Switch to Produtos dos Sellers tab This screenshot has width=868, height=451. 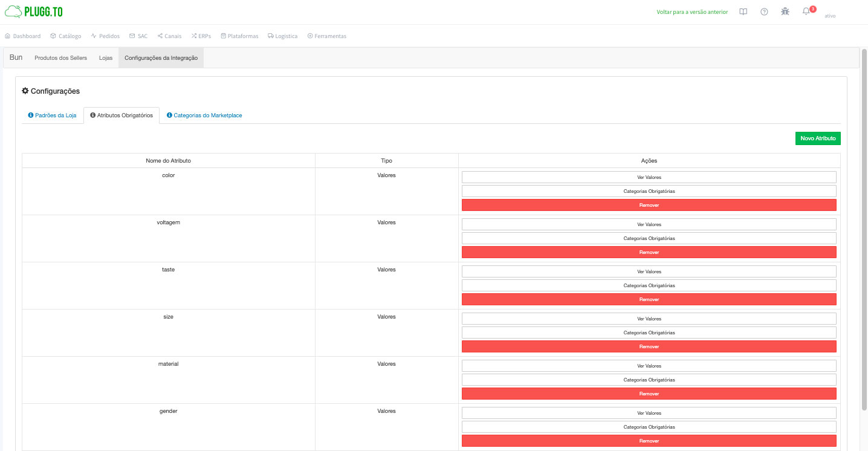[60, 58]
